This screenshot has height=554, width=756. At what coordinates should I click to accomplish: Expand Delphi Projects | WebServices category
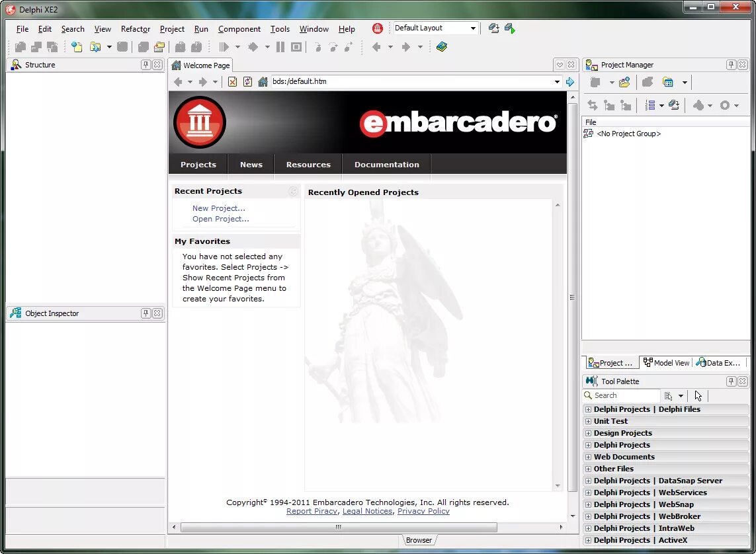point(588,493)
